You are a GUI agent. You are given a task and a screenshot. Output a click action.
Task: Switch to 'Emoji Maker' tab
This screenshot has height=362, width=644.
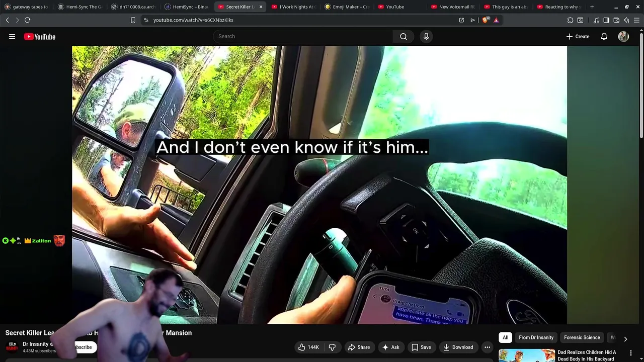coord(347,7)
